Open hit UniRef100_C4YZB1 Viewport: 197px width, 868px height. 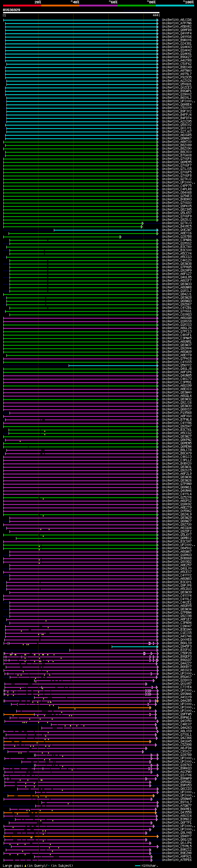click(177, 308)
